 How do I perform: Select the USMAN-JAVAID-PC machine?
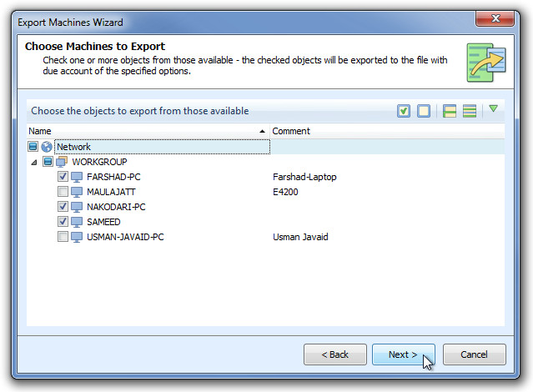[125, 237]
